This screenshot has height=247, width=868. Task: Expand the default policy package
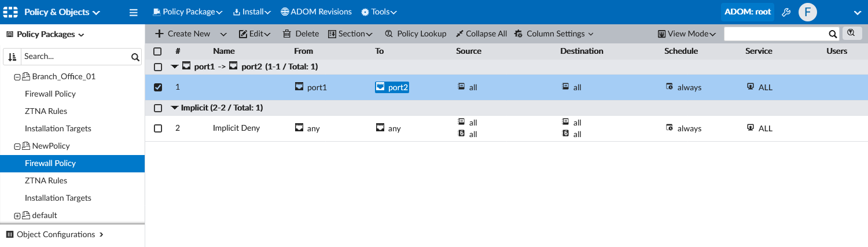click(17, 216)
